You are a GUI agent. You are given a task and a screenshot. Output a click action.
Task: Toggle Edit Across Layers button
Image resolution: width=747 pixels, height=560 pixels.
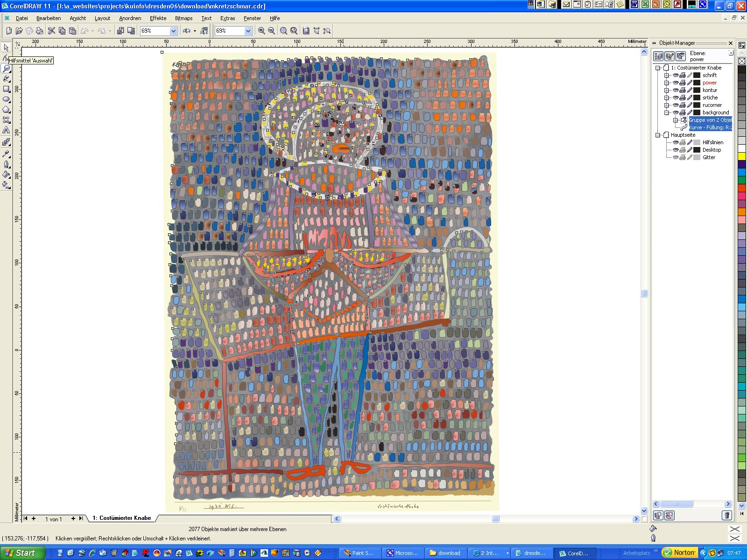pyautogui.click(x=669, y=56)
